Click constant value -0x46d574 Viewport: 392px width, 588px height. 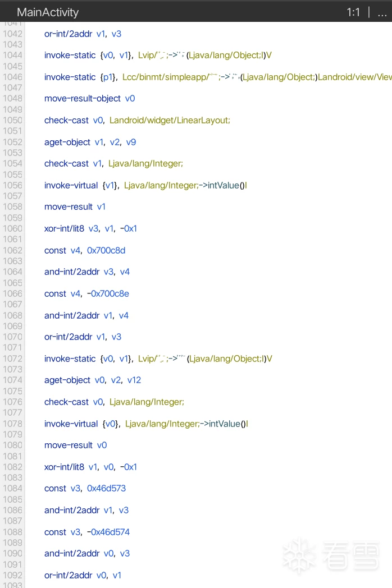(x=108, y=532)
